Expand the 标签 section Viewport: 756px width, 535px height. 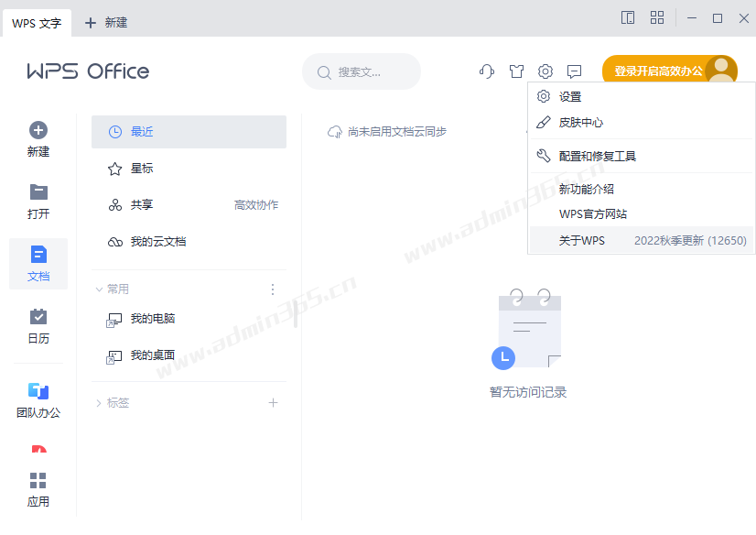tap(98, 403)
